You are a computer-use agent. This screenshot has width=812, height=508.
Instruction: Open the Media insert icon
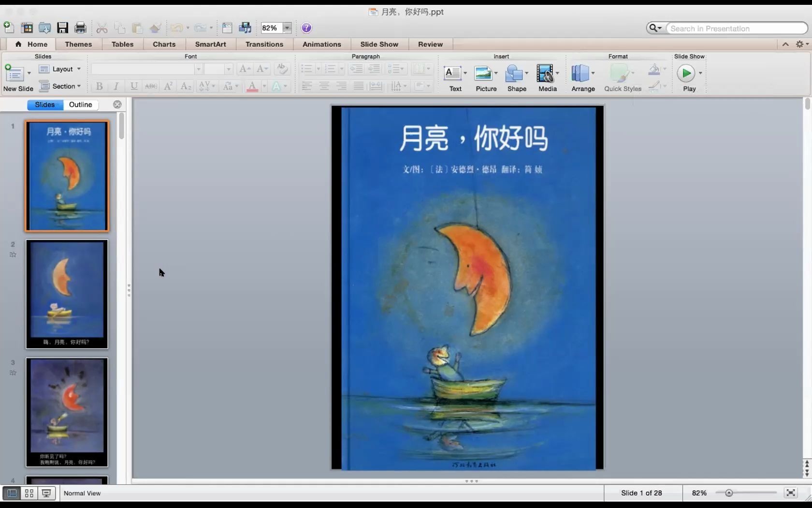[x=545, y=73]
